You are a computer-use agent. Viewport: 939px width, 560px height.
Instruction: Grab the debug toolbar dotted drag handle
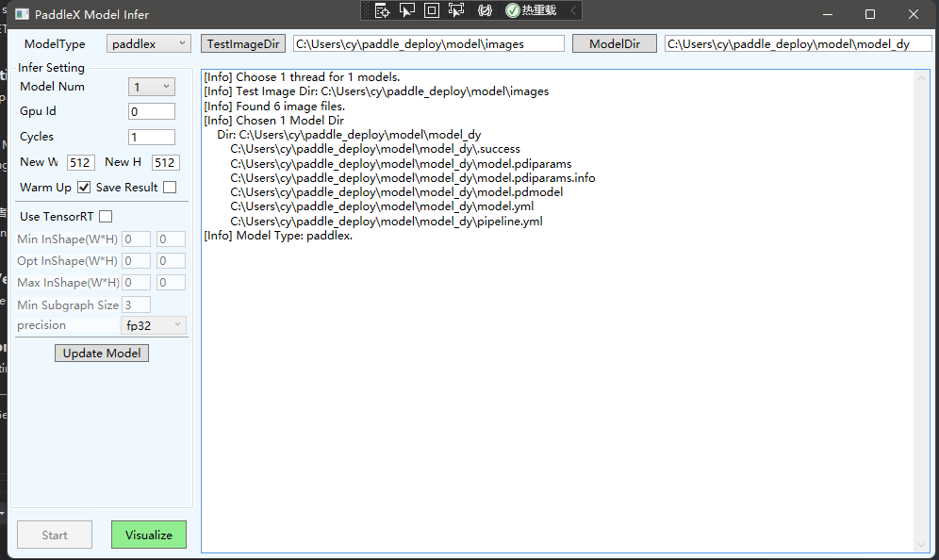coord(366,10)
